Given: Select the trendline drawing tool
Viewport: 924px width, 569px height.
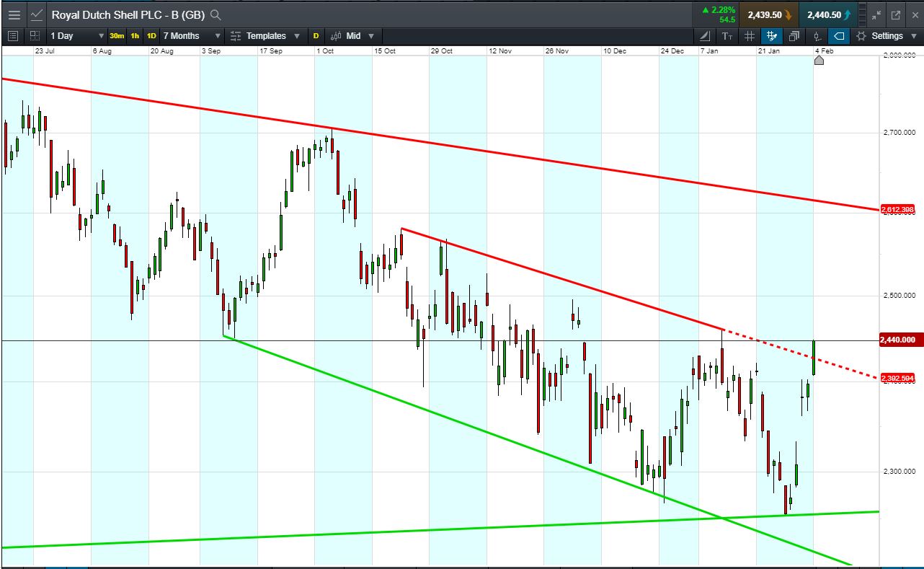Looking at the screenshot, I should [x=705, y=36].
